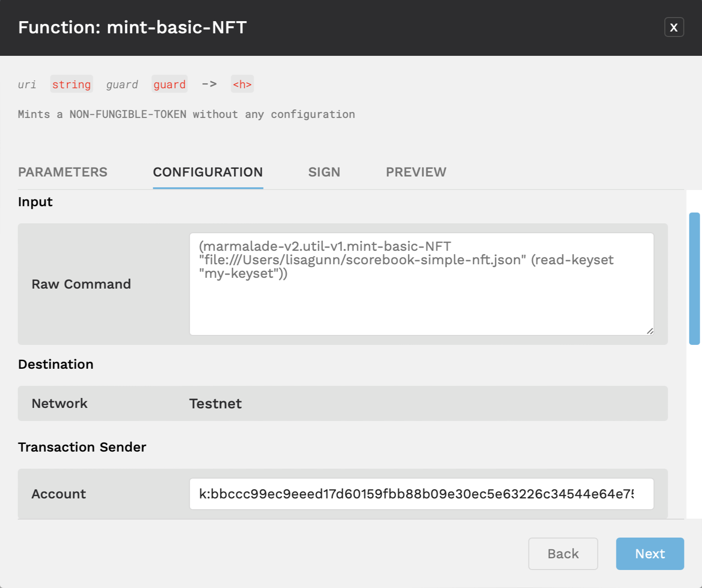Screen dimensions: 702x588
Task: Proceed with the Next button
Action: tap(650, 554)
